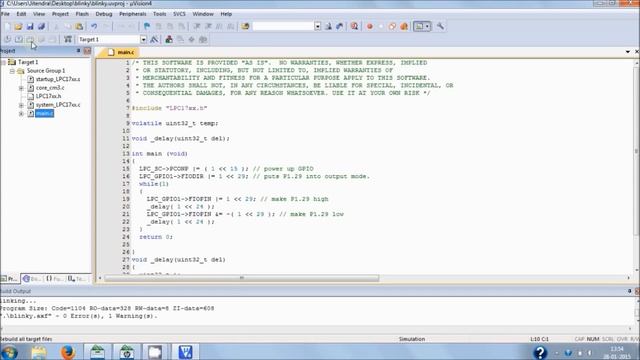Start the debug session with magnifier icon

(354, 27)
